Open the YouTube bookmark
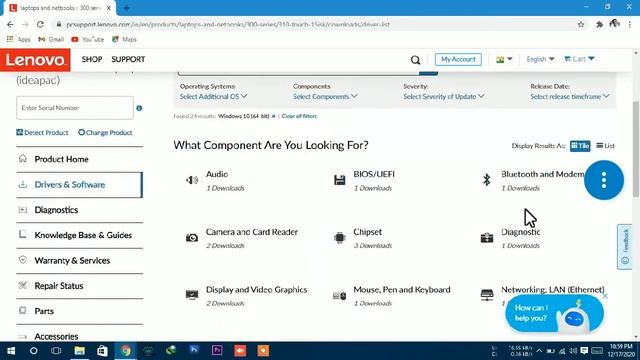The width and height of the screenshot is (640, 360). tap(87, 40)
